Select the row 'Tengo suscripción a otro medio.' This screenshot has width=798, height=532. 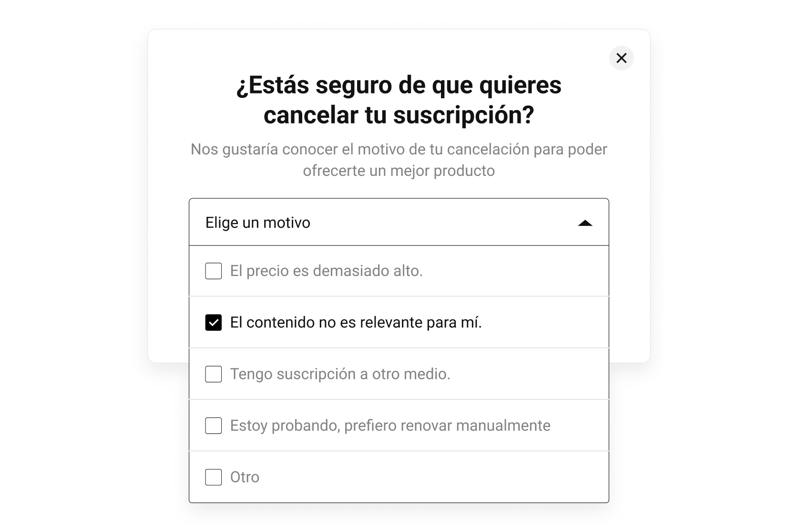click(x=399, y=374)
